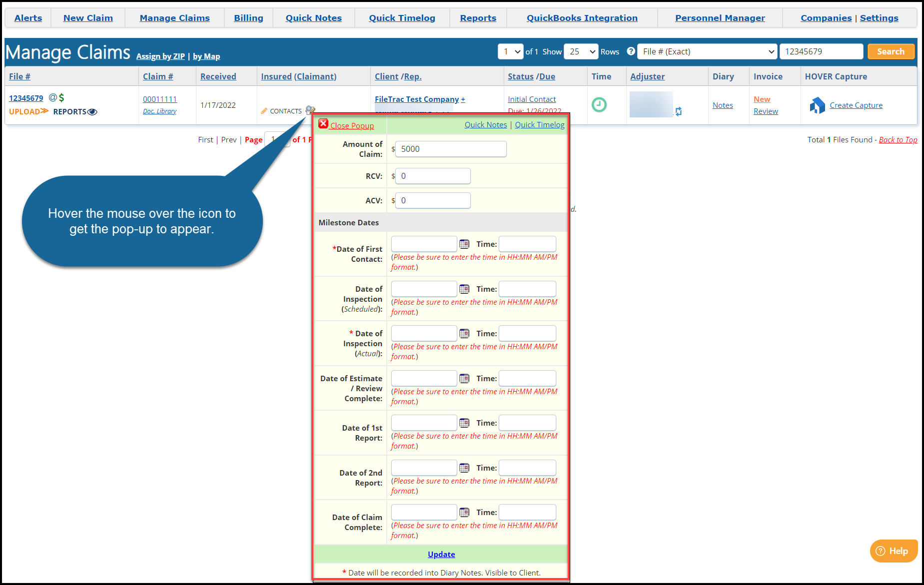Sort by the File # column header
Screen dimensions: 924x585
click(19, 76)
